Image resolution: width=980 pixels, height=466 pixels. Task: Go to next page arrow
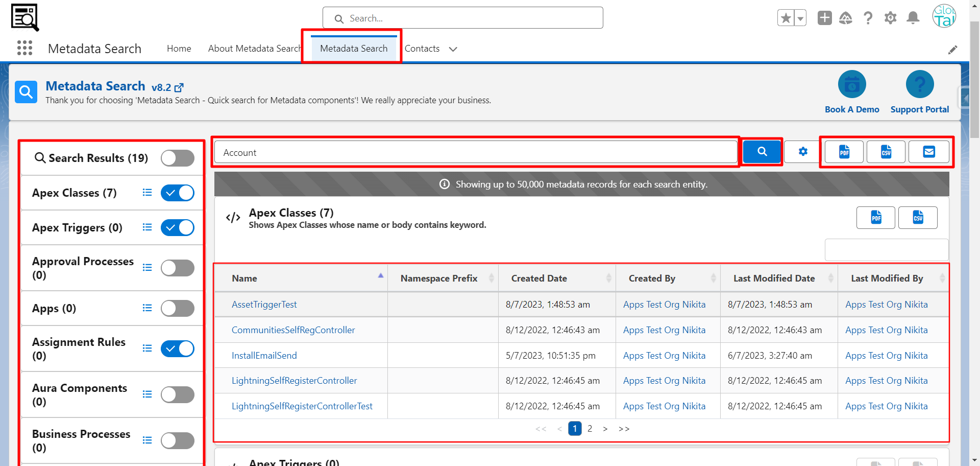[605, 429]
